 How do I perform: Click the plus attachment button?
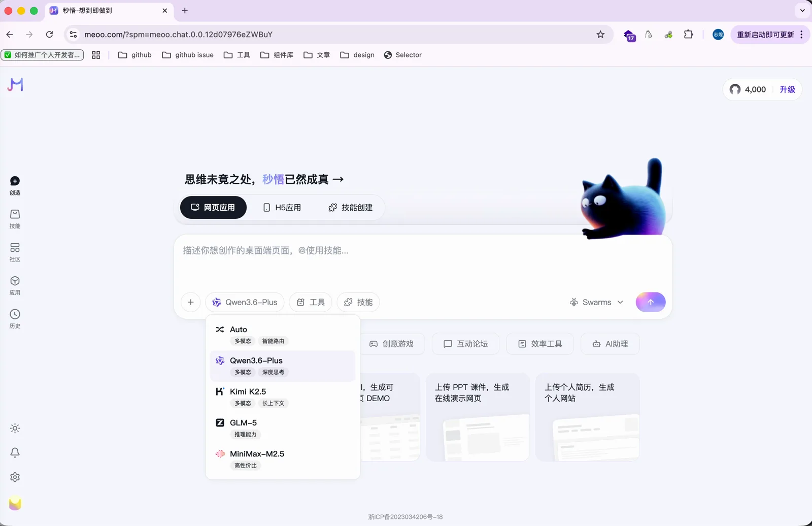[190, 302]
